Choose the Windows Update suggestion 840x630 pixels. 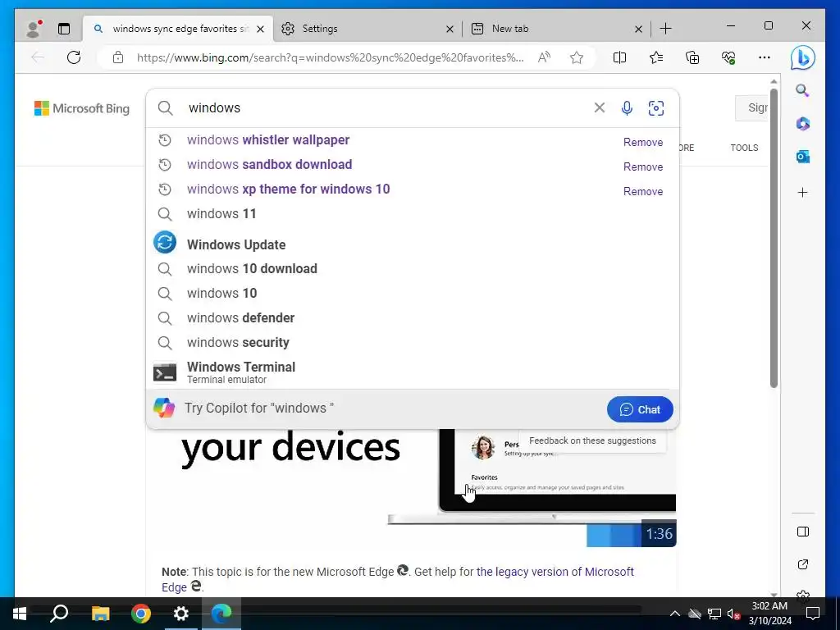[x=413, y=244]
